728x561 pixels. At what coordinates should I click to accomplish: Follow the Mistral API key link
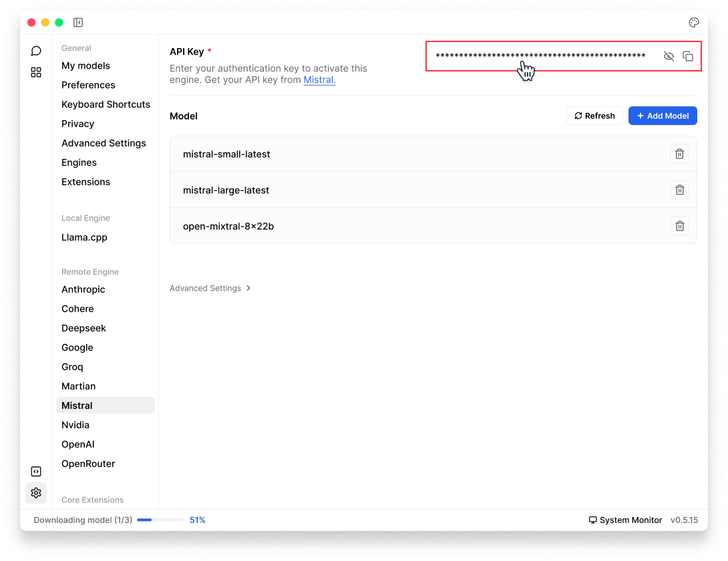pos(319,80)
